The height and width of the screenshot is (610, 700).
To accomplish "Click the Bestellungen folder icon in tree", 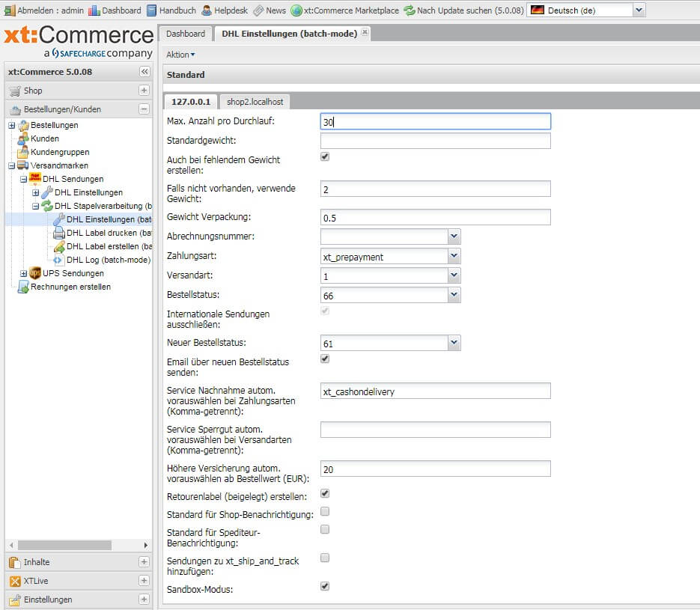I will pos(23,126).
